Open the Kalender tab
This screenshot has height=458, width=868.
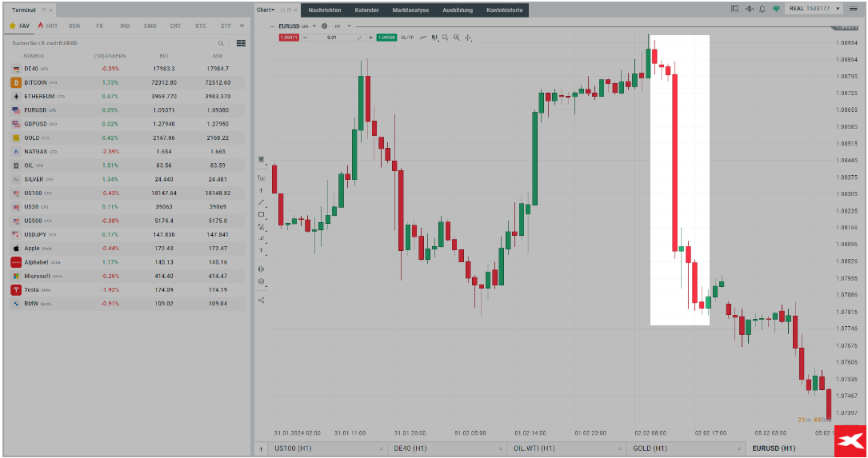pos(367,10)
